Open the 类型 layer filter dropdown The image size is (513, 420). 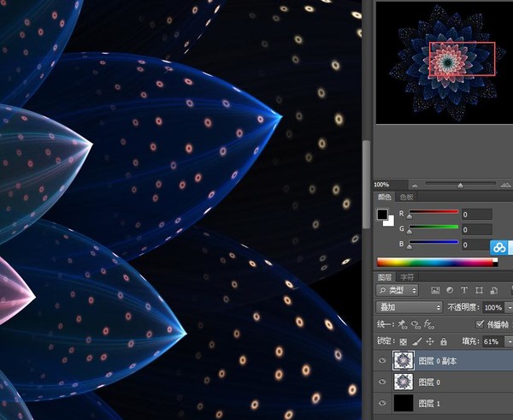[398, 290]
